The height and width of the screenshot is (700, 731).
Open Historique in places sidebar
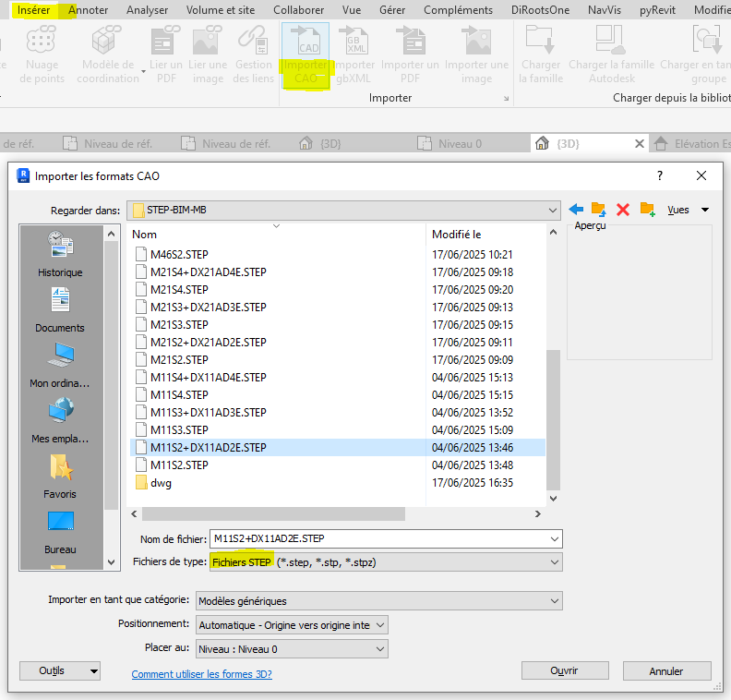60,254
